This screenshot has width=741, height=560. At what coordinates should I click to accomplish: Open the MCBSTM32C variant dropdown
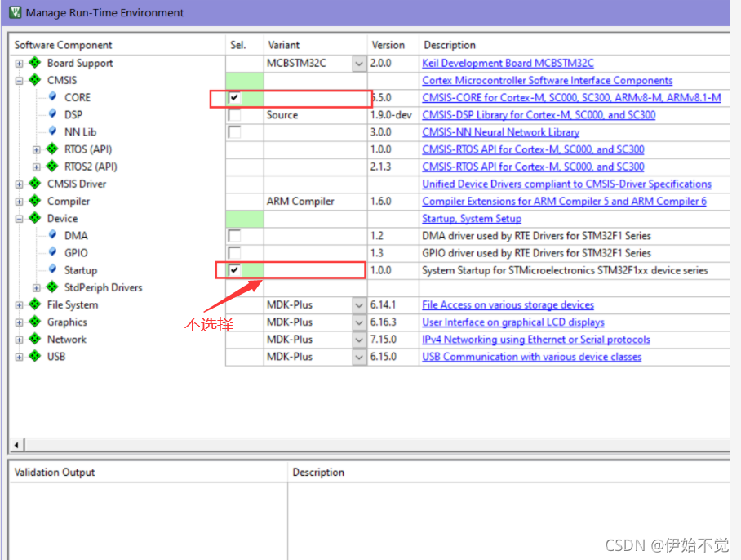click(x=359, y=64)
